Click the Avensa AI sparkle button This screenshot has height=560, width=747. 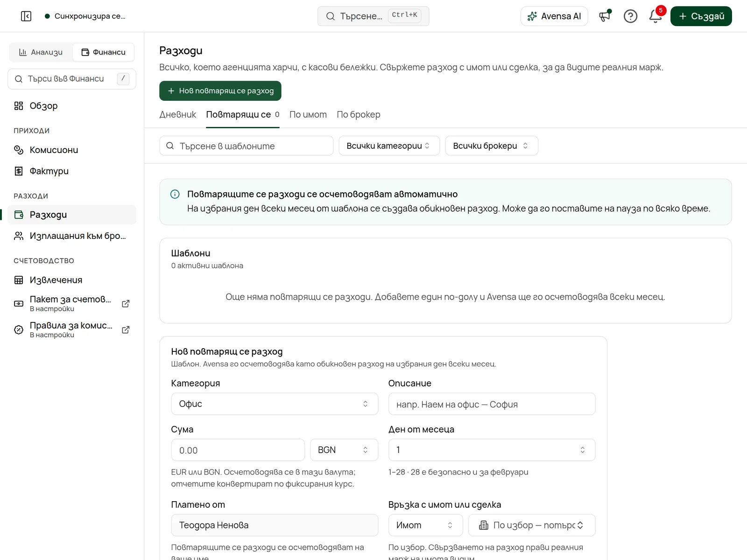554,16
